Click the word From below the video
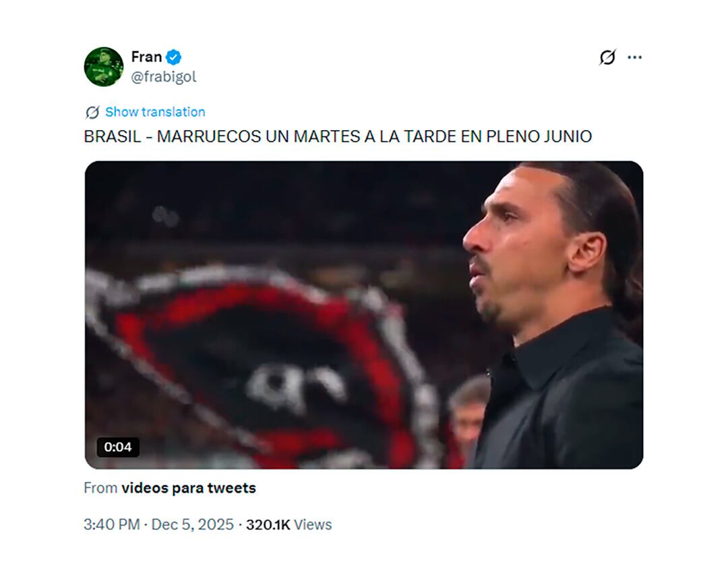Screen dimensions: 728x584 (100, 488)
